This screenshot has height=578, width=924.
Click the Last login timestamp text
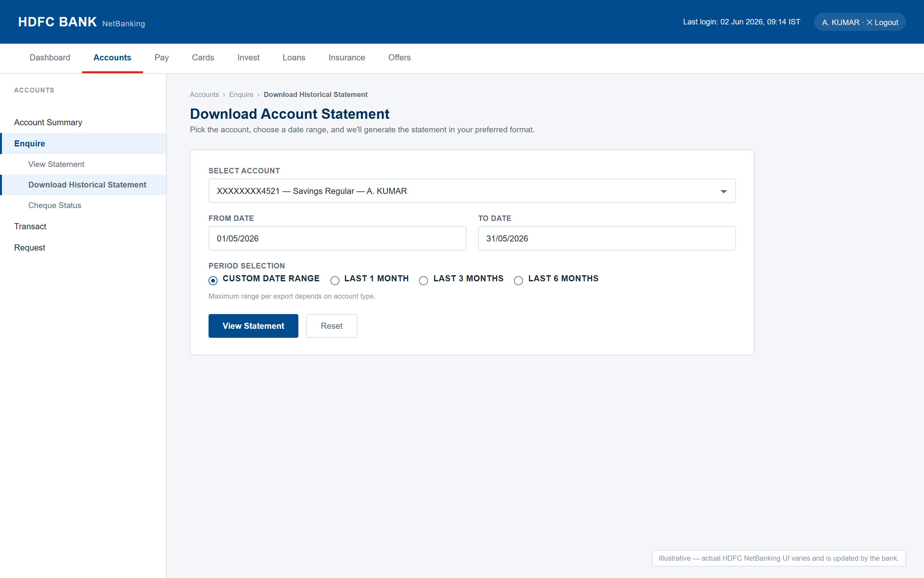point(741,22)
